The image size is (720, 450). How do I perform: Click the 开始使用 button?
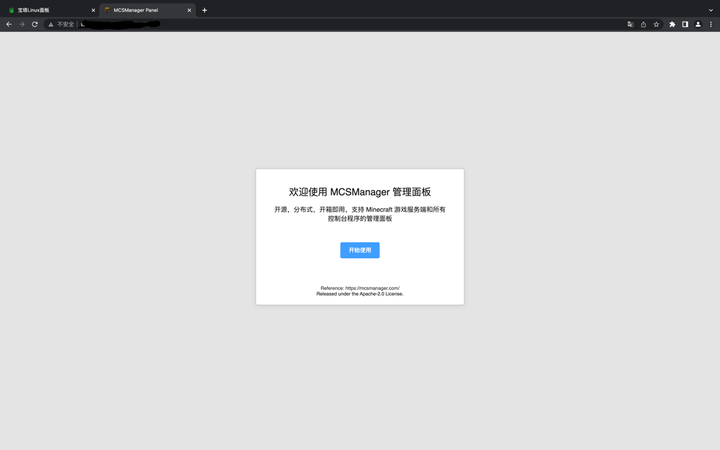360,250
